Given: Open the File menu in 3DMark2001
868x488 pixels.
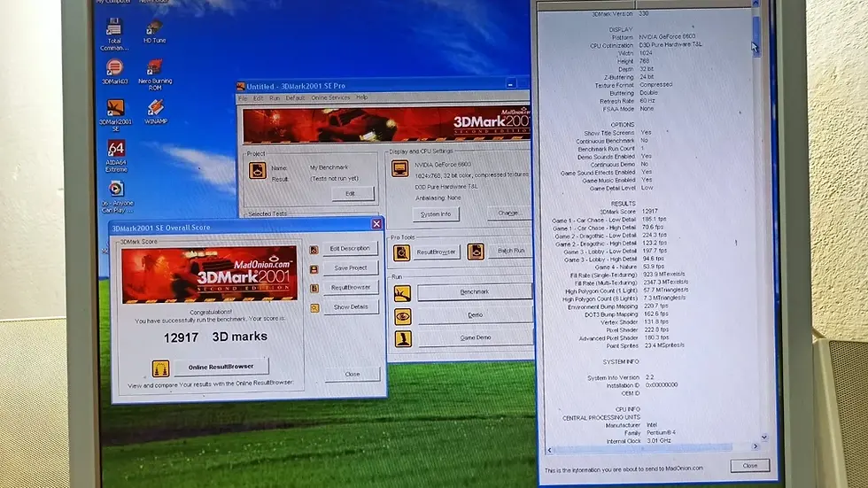Looking at the screenshot, I should point(243,98).
